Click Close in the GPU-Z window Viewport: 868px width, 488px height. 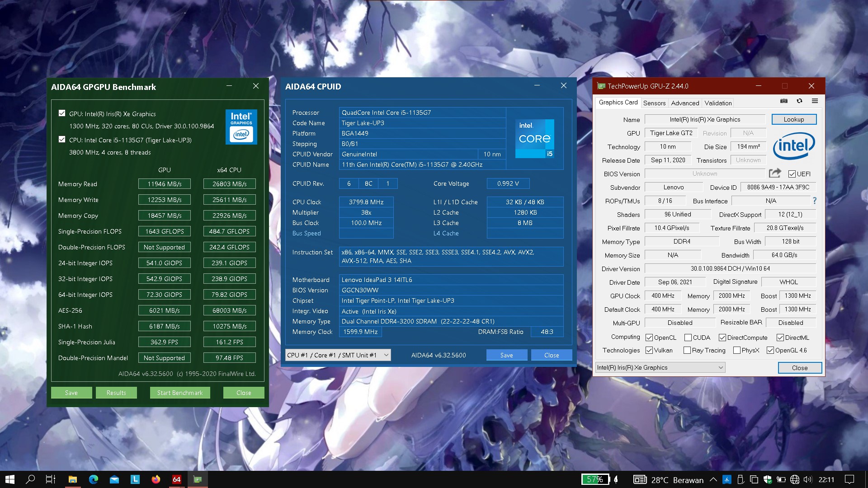[799, 368]
